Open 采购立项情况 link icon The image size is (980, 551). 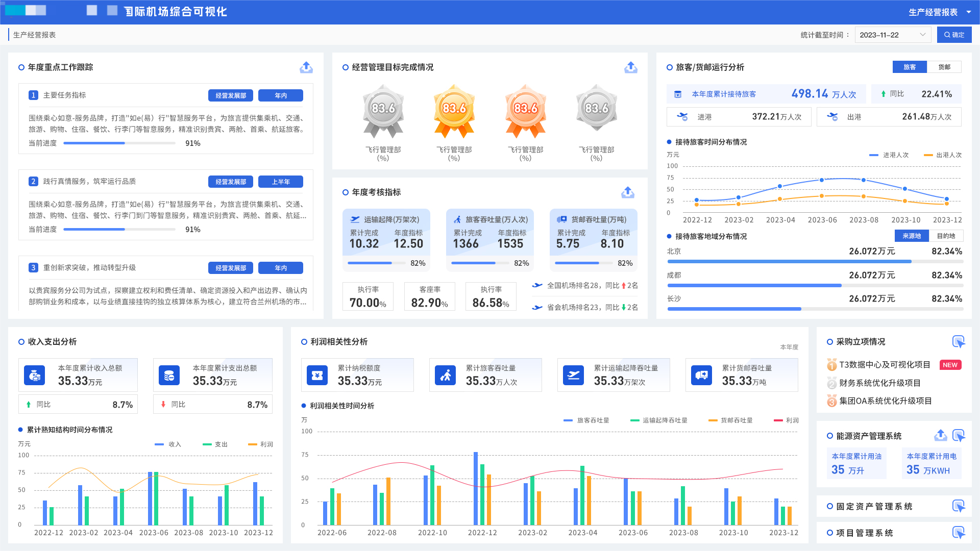tap(958, 342)
